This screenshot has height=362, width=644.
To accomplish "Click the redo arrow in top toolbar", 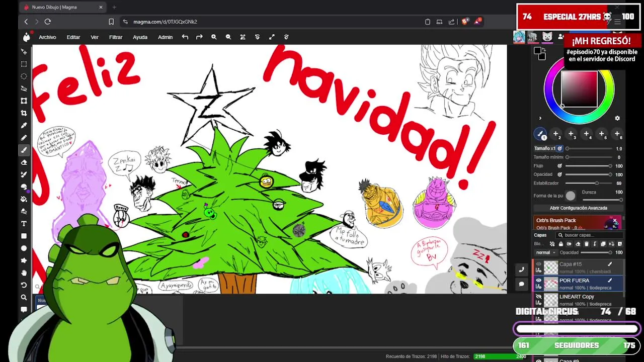I will (199, 37).
